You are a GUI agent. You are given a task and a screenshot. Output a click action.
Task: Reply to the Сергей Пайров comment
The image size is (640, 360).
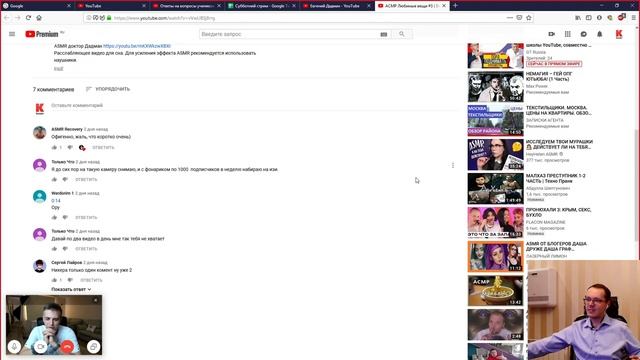pyautogui.click(x=91, y=280)
